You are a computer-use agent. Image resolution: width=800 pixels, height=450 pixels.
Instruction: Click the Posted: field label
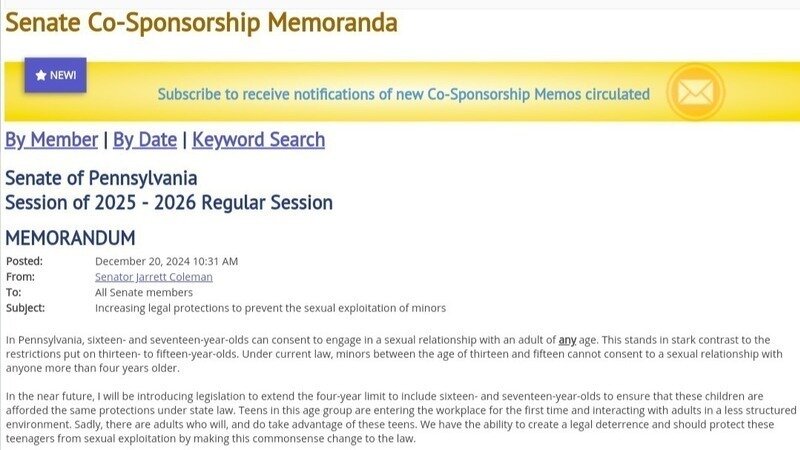tap(24, 261)
